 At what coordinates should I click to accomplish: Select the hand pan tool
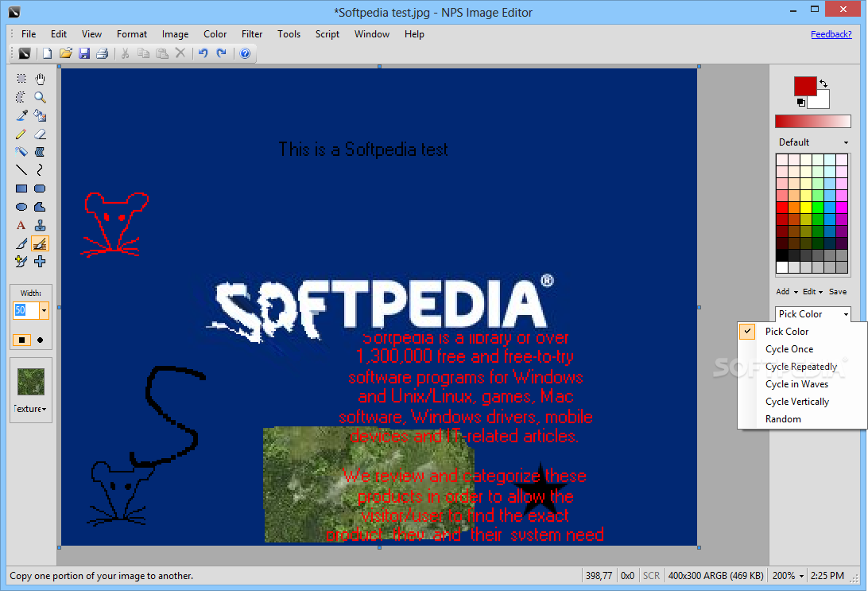40,79
